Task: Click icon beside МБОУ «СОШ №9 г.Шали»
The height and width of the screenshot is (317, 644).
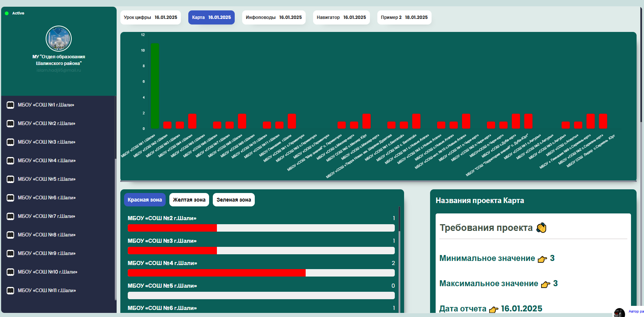Action: [10, 254]
